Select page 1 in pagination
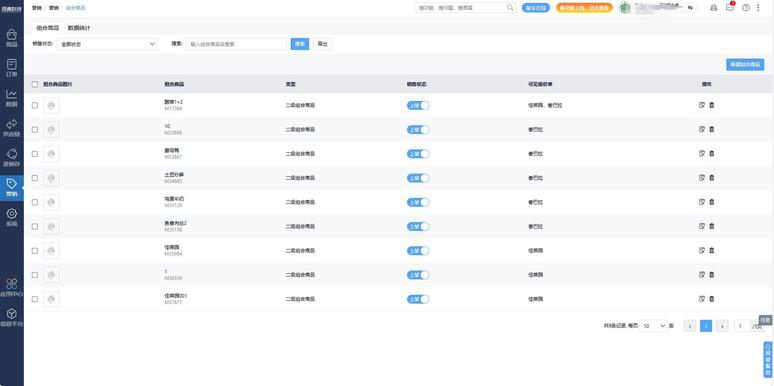774x386 pixels. click(x=706, y=326)
